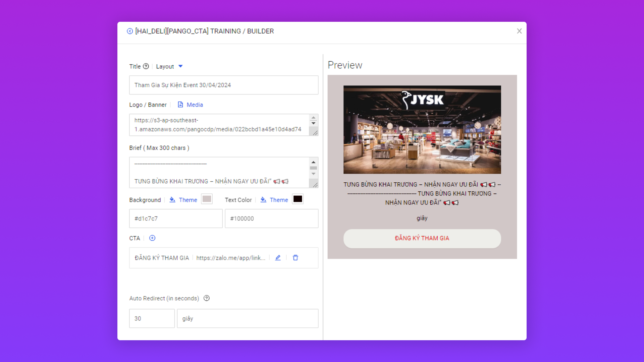644x362 pixels.
Task: Click Auto Redirect help question-mark icon
Action: click(207, 298)
